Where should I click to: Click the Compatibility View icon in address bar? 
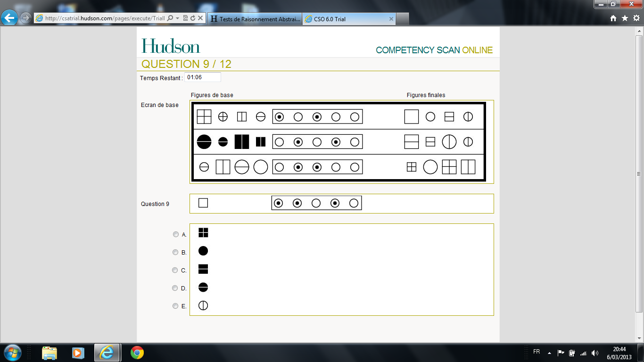click(x=185, y=18)
